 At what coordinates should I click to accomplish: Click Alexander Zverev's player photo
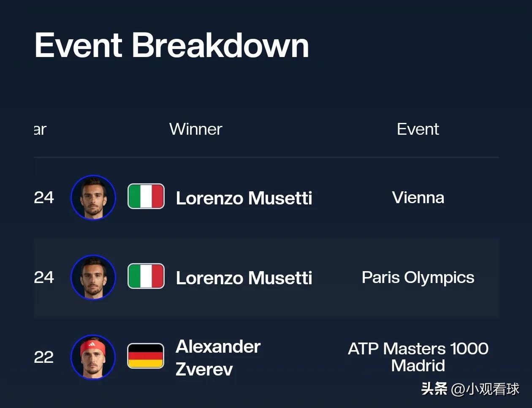point(93,357)
